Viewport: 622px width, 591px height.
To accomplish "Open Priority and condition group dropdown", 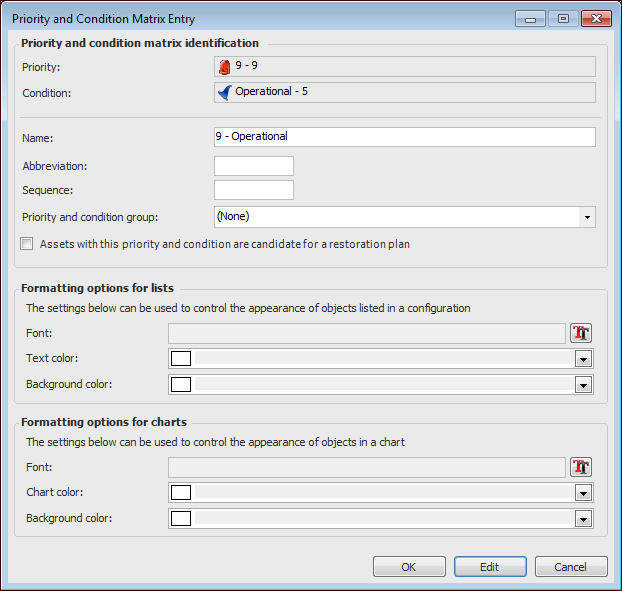I will [586, 216].
